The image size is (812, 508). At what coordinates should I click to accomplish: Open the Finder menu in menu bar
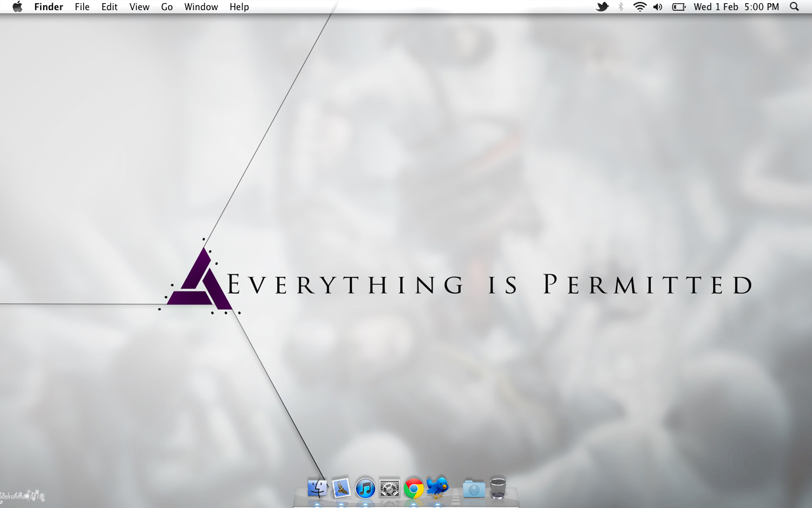point(49,7)
